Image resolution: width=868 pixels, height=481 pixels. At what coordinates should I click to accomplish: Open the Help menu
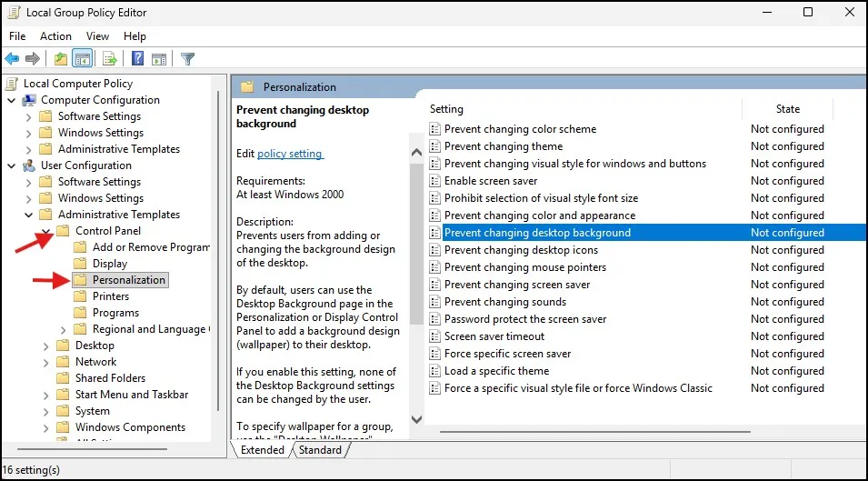(135, 36)
